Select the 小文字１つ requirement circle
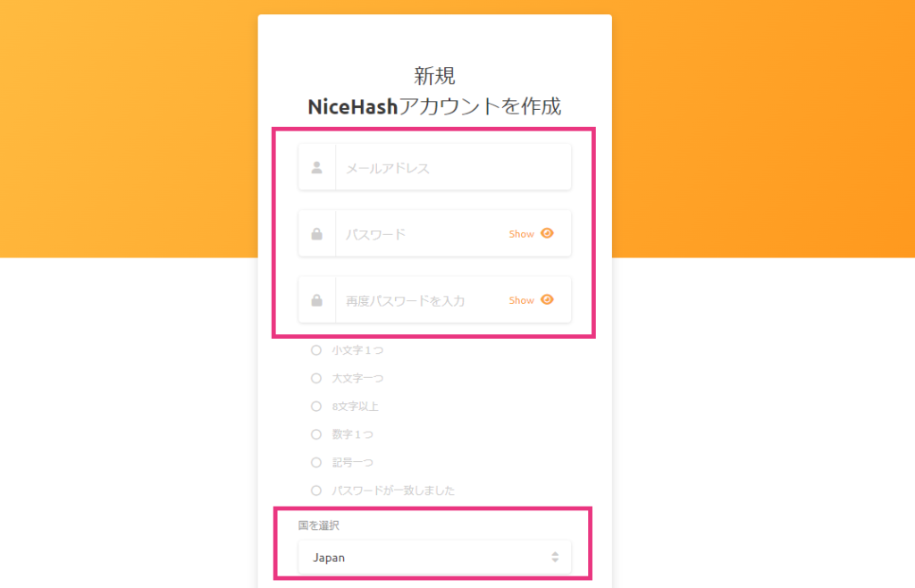Screen dimensions: 915x588 [x=315, y=350]
